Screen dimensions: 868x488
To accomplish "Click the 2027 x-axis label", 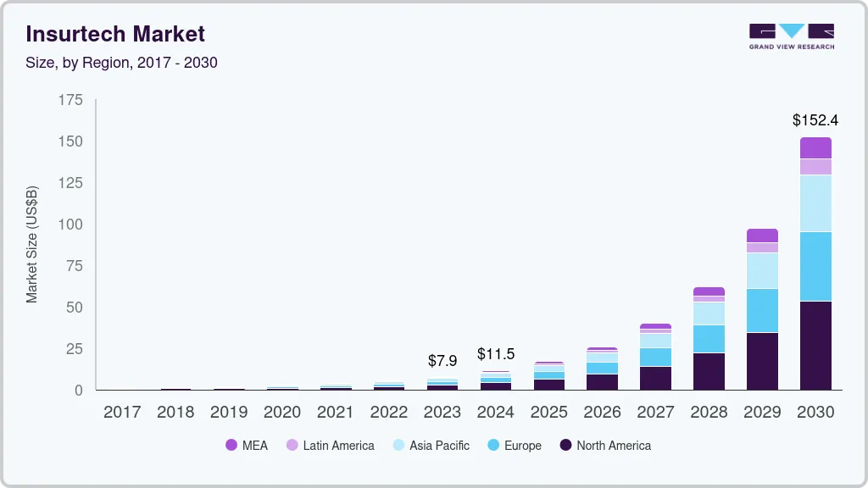I will click(655, 413).
